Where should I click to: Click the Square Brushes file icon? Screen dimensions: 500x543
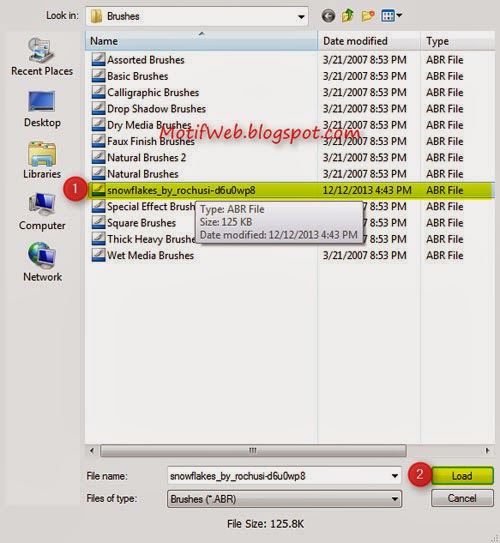(98, 222)
